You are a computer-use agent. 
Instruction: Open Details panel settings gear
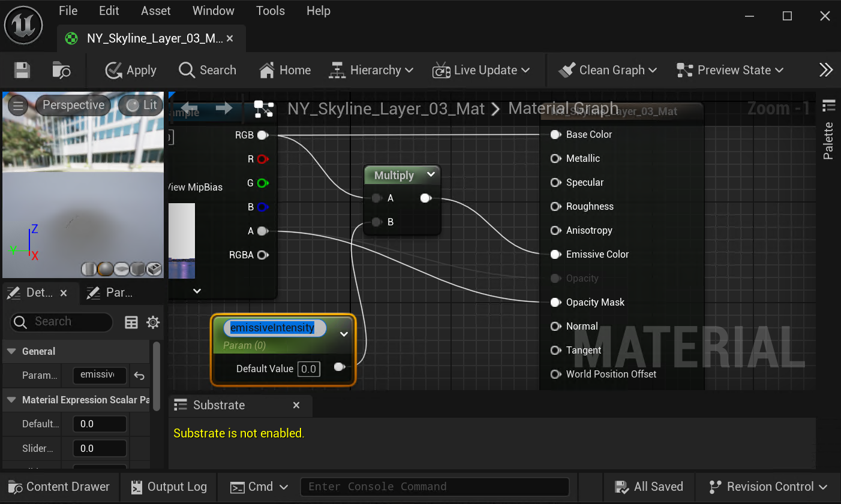coord(153,322)
